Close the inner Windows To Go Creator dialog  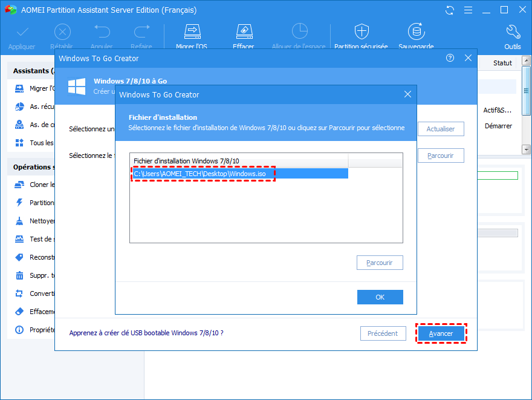tap(408, 94)
